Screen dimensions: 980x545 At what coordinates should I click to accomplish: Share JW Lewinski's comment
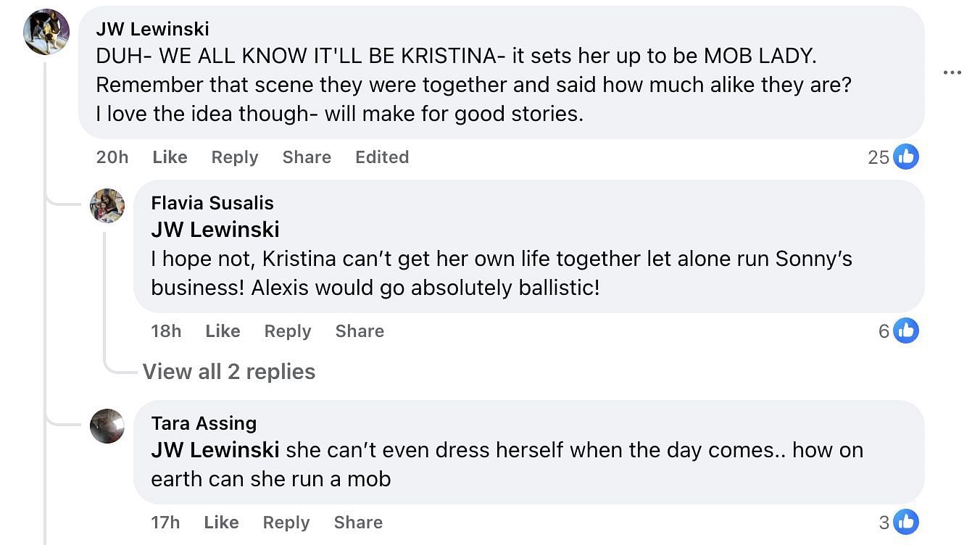(x=307, y=157)
